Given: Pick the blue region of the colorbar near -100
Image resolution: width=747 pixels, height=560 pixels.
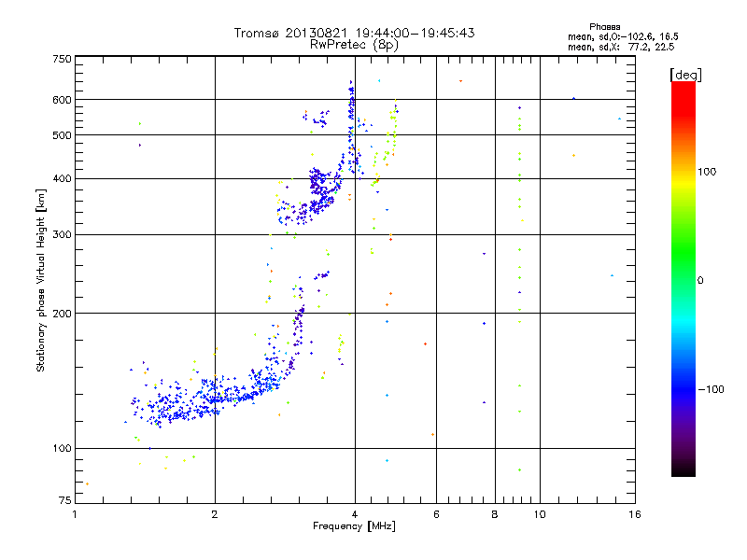Looking at the screenshot, I should [684, 388].
